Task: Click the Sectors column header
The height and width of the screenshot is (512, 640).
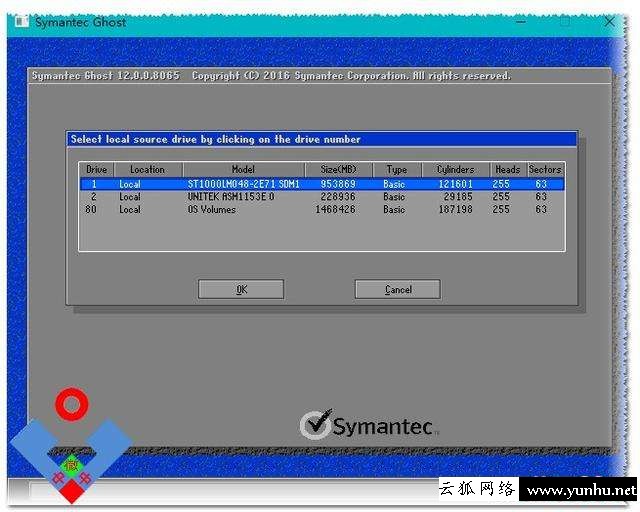Action: pyautogui.click(x=545, y=169)
